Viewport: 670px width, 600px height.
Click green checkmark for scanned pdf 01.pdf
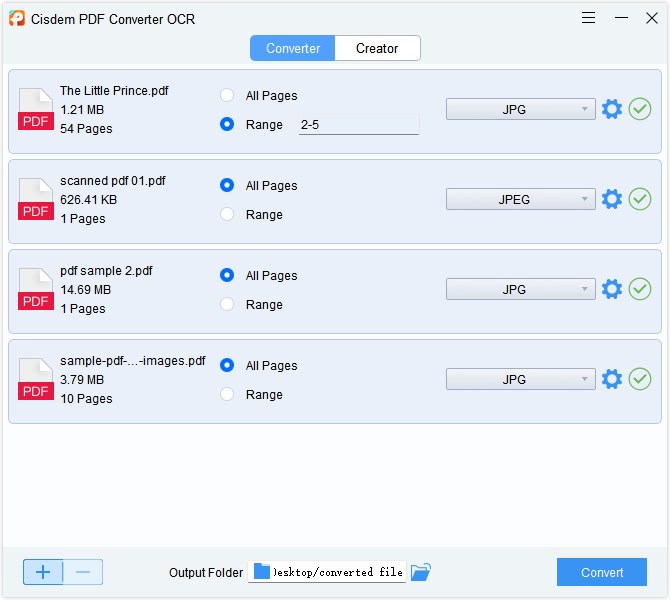640,199
